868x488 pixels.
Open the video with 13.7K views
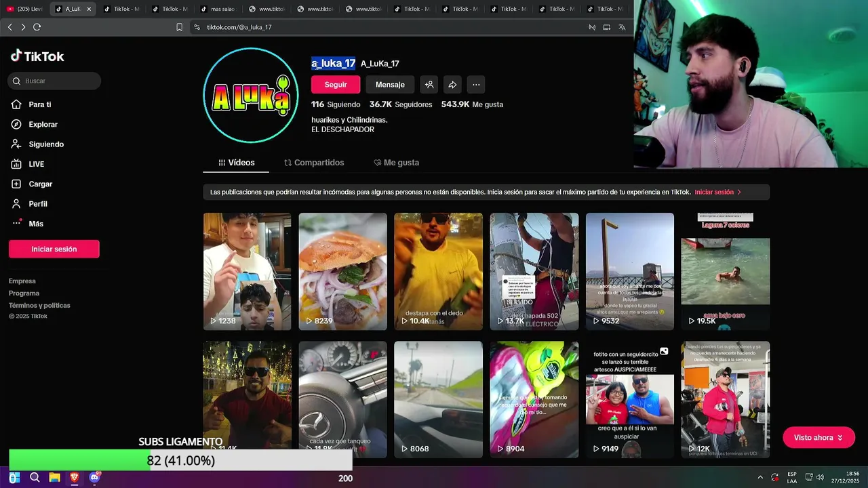(x=534, y=271)
